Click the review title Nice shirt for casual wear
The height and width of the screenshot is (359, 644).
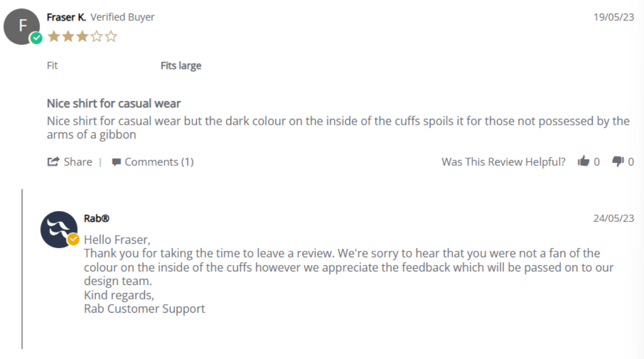(114, 103)
